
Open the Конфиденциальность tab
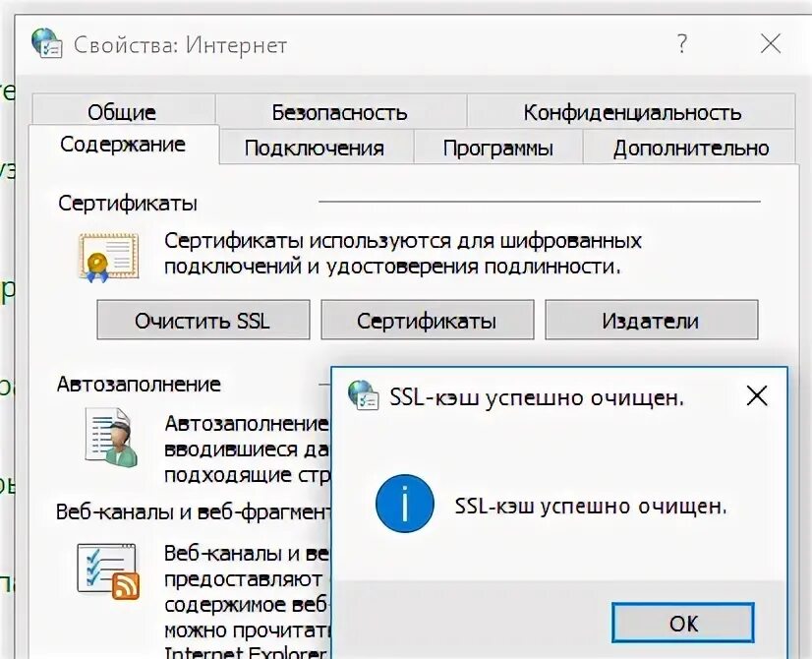coord(632,111)
